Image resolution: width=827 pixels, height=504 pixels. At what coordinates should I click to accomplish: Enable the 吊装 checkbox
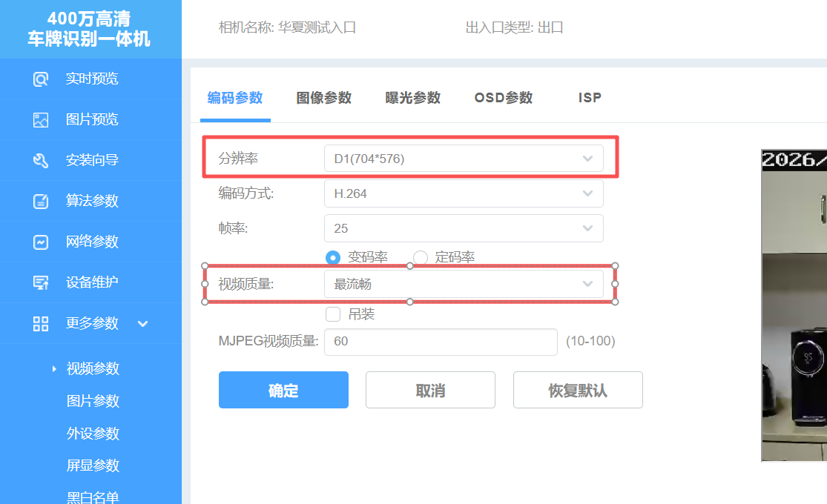[x=334, y=314]
